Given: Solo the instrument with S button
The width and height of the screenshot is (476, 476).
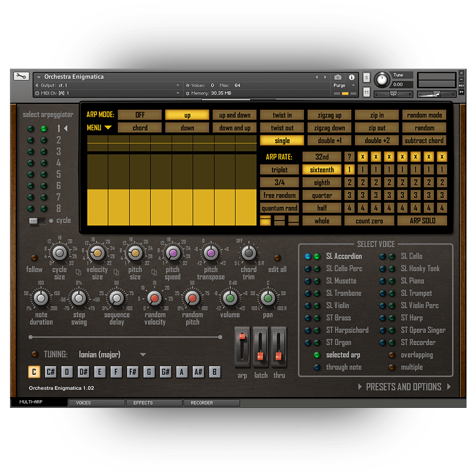Looking at the screenshot, I should coord(366,78).
